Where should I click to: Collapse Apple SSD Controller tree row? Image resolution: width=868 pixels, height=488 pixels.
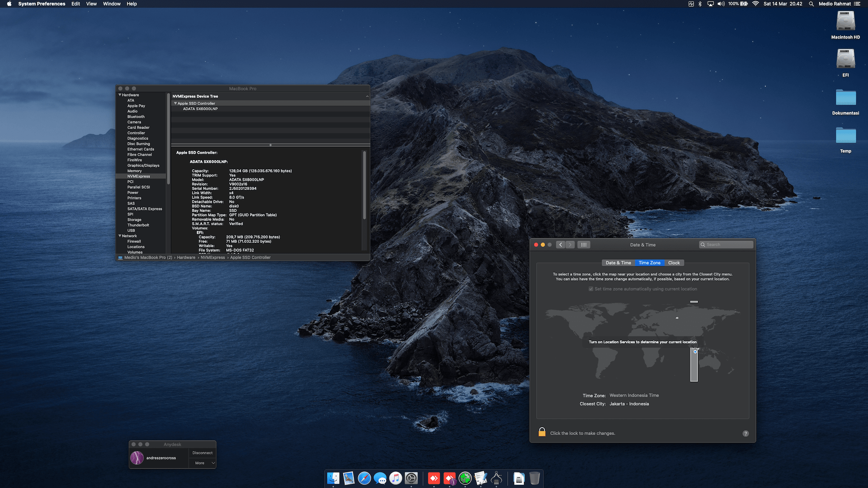pos(175,103)
